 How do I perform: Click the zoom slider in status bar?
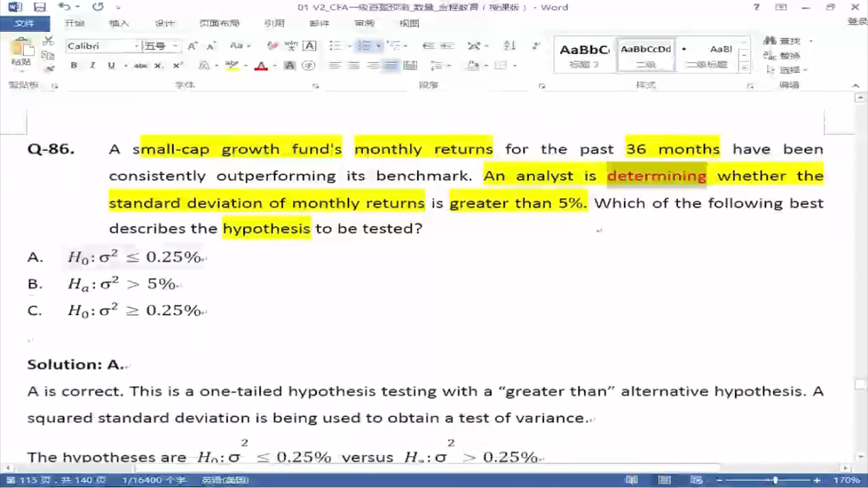click(x=775, y=481)
